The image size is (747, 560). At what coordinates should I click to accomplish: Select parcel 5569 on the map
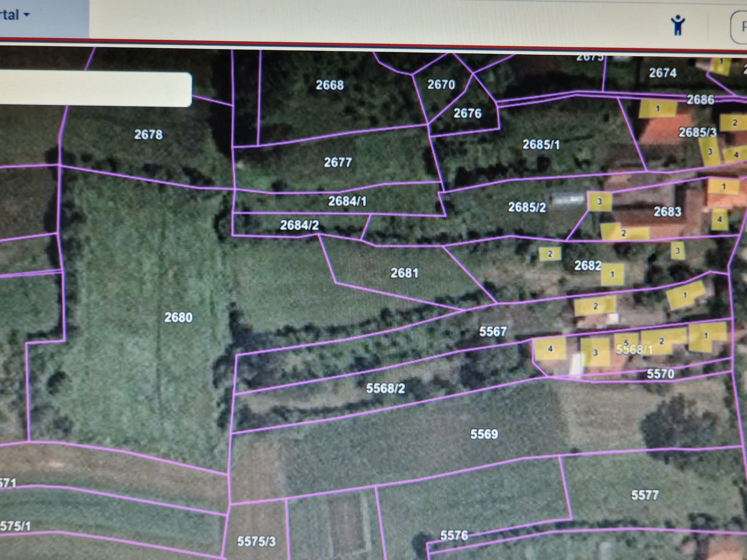tap(484, 434)
